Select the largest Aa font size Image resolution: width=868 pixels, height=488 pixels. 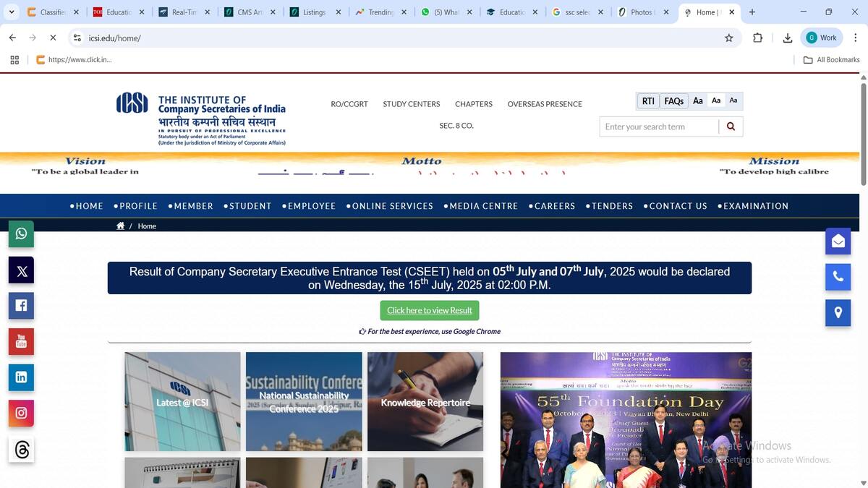698,101
